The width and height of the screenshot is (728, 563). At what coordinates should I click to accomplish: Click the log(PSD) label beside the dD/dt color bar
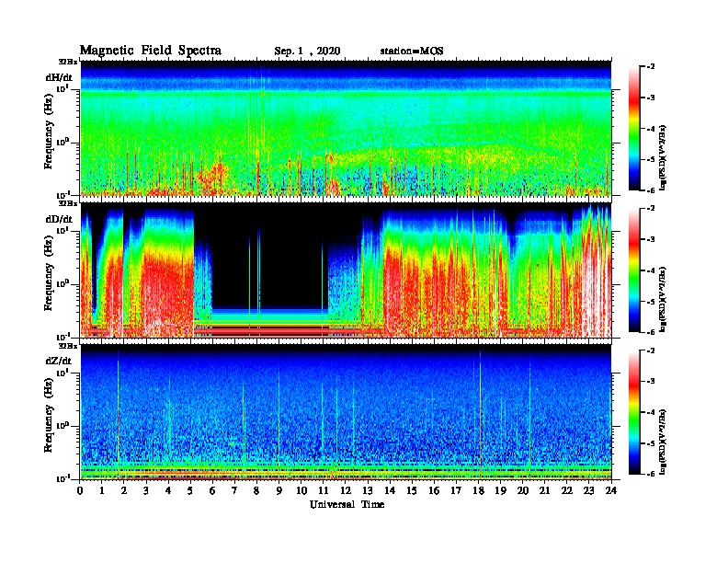(x=663, y=300)
